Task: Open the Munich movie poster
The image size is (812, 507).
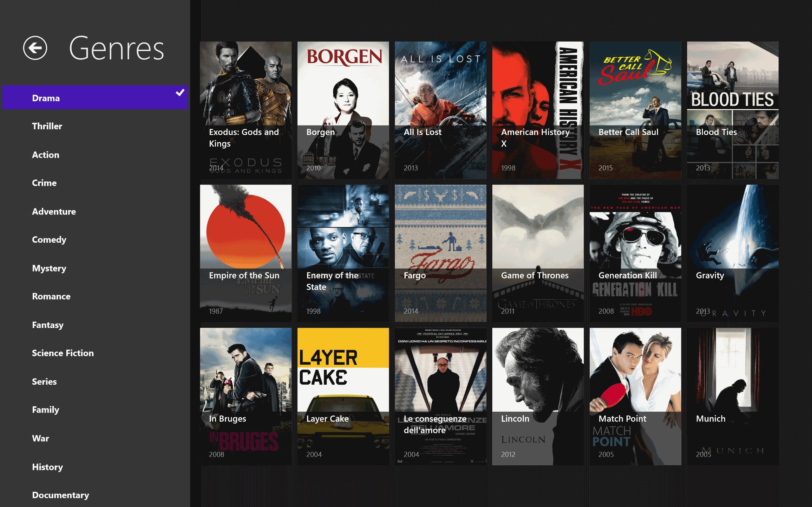Action: pyautogui.click(x=732, y=396)
